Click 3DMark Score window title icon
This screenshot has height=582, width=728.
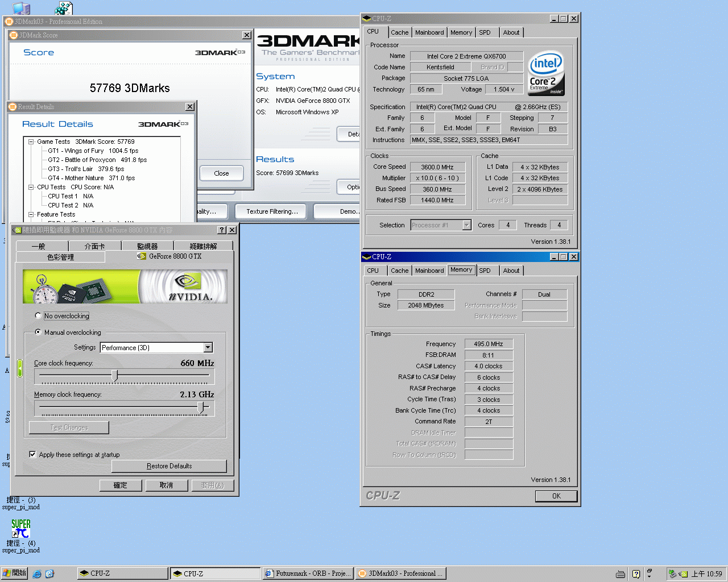point(14,35)
